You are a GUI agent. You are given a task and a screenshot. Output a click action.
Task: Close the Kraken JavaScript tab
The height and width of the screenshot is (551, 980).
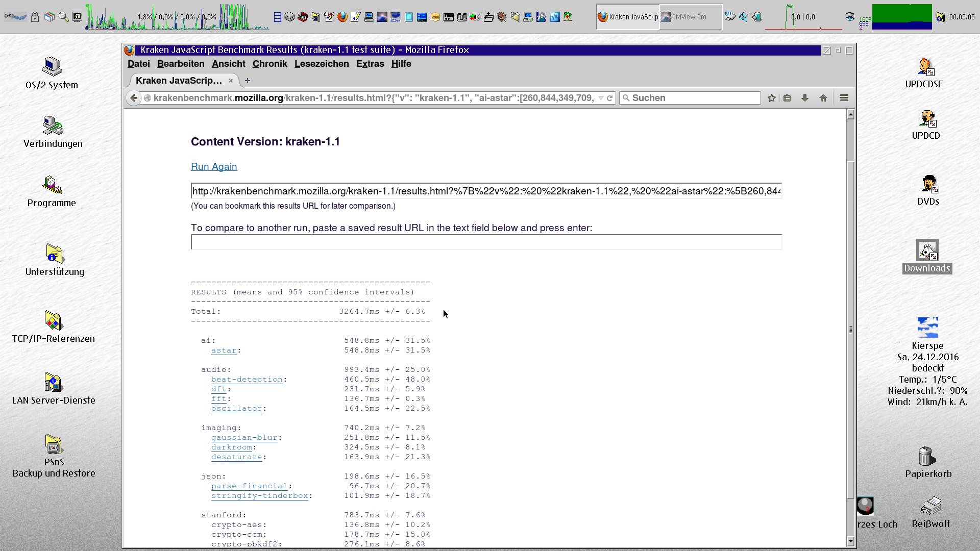(x=231, y=81)
